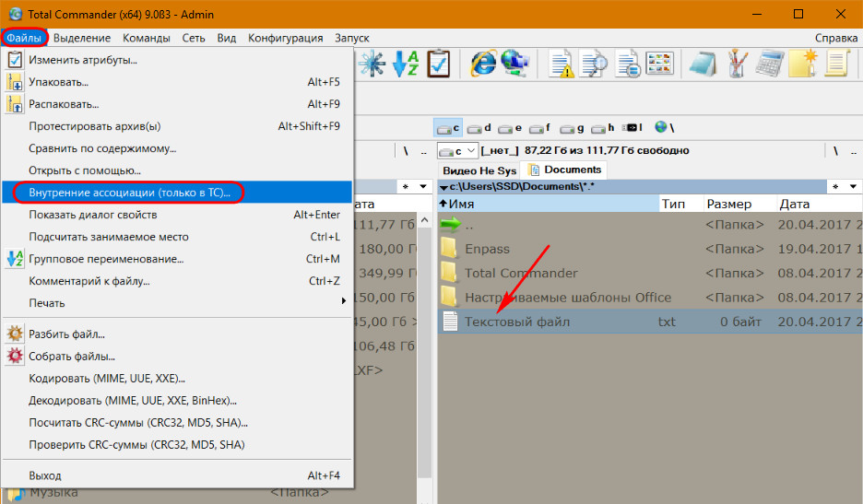The image size is (863, 504).
Task: Choose Открыть с помощью menu item
Action: [x=177, y=170]
